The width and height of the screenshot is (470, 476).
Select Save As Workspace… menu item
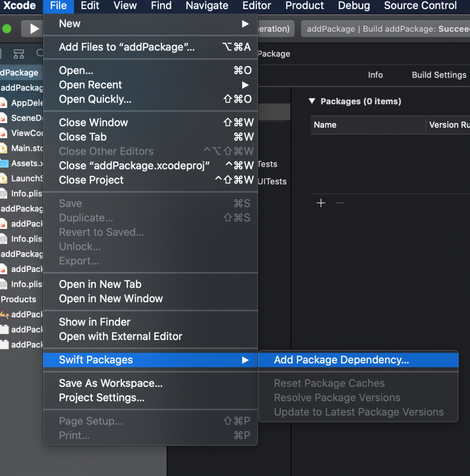point(151,383)
